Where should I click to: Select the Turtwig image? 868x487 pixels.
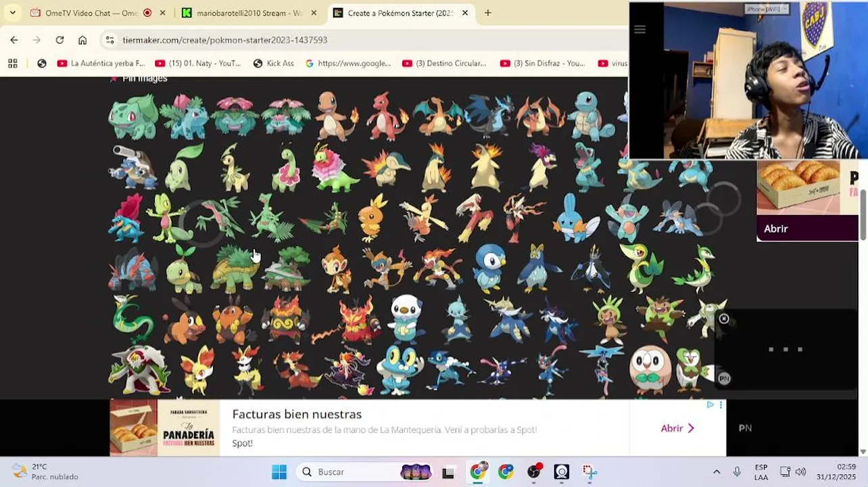[184, 269]
